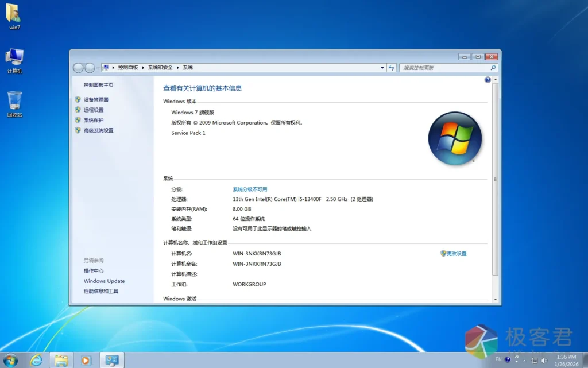This screenshot has width=588, height=368.
Task: Click the 控制面板 breadcrumb item
Action: pos(128,68)
